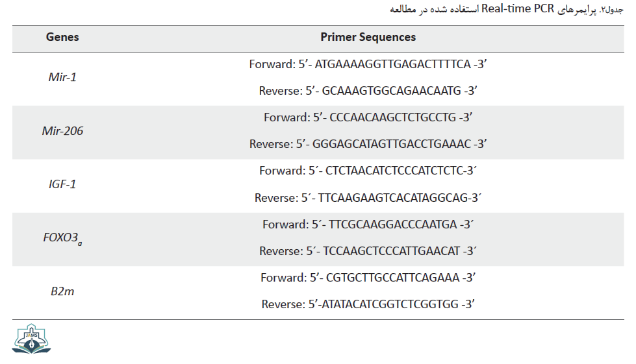Click the FOXO3a gene name cell
This screenshot has height=364, width=636.
[x=62, y=238]
